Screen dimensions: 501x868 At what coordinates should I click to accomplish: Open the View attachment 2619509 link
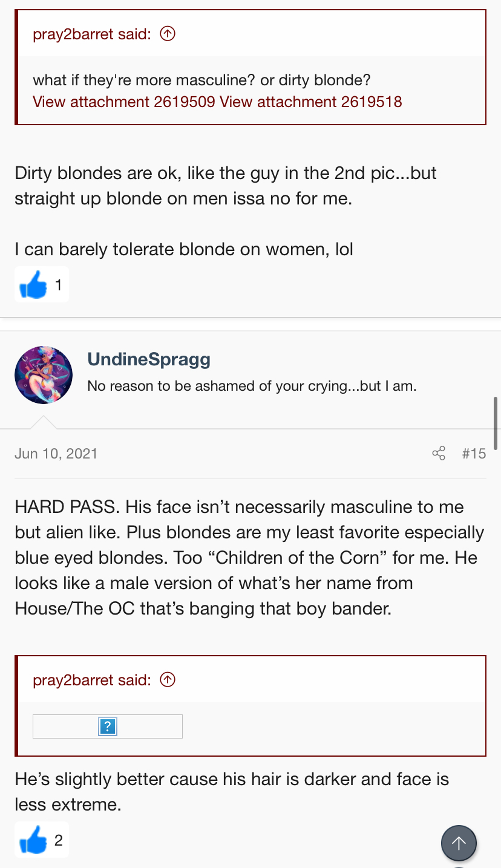tap(124, 101)
